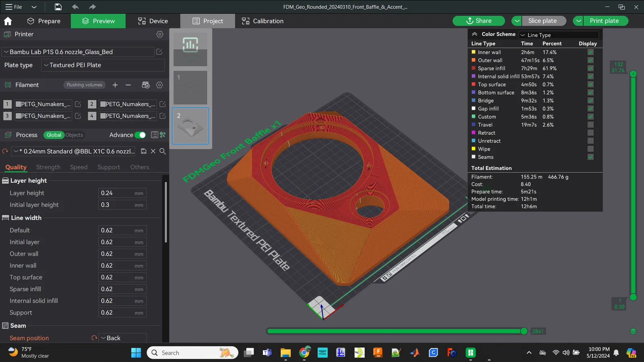Open Color Scheme Line Type dropdown
Viewport: 644px width, 362px height.
click(x=559, y=35)
